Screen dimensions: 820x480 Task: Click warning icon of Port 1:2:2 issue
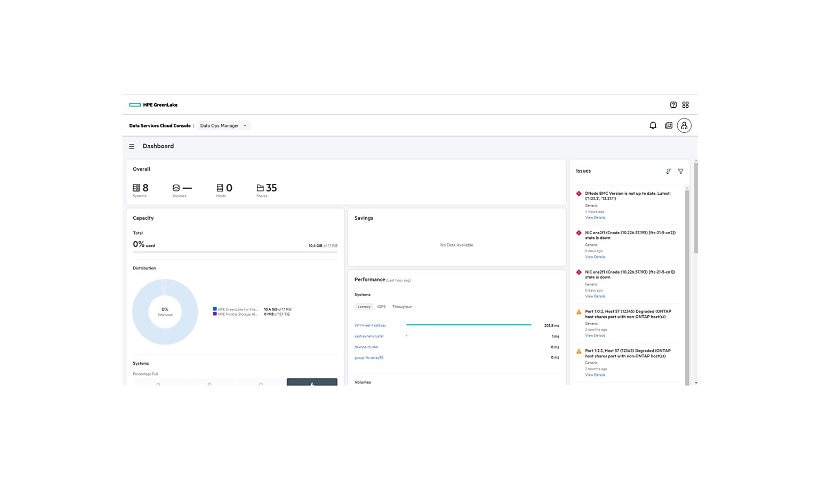click(579, 351)
